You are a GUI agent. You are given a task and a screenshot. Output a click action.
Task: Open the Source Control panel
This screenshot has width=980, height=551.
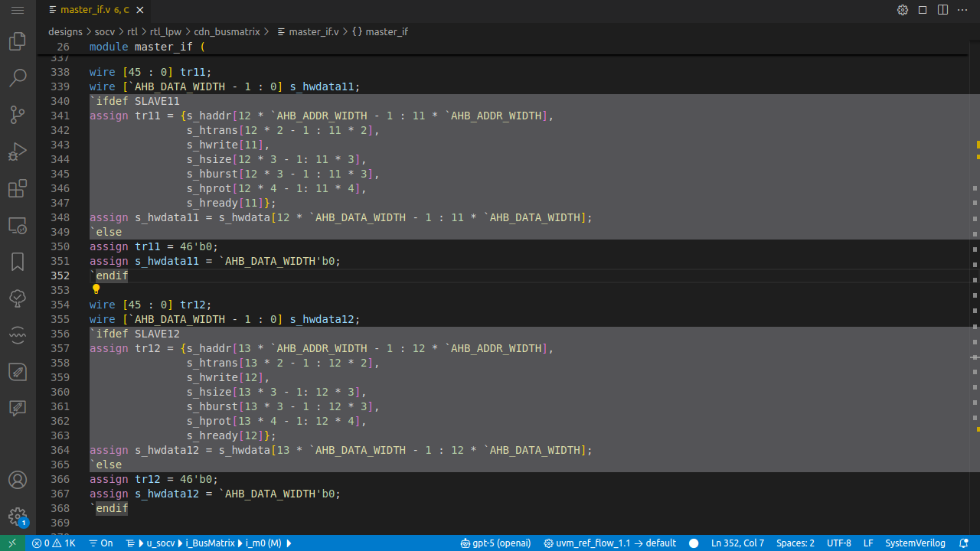point(17,114)
